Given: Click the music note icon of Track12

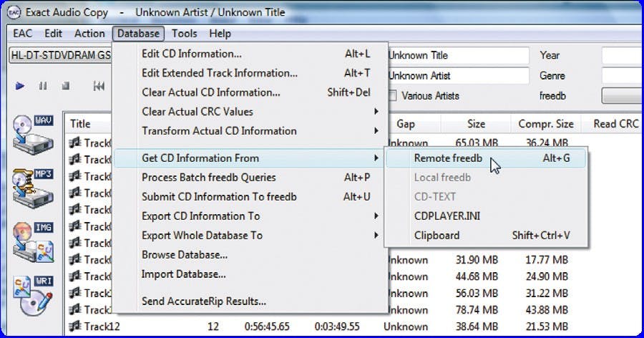Looking at the screenshot, I should [x=74, y=327].
